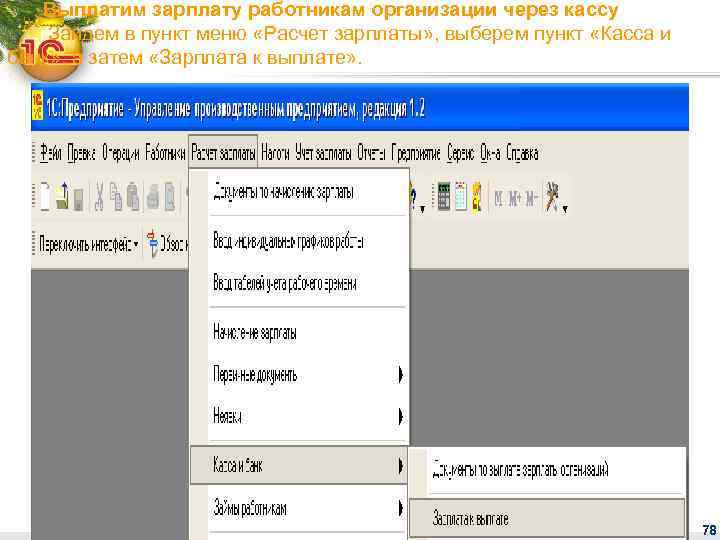The image size is (720, 540).
Task: Select the 'Займы работникам' menu entry
Action: 298,508
